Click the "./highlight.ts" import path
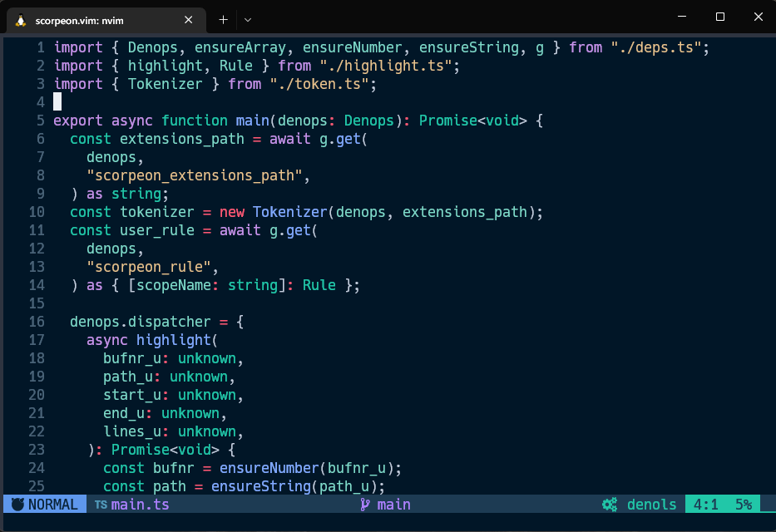The height and width of the screenshot is (532, 776). point(386,66)
